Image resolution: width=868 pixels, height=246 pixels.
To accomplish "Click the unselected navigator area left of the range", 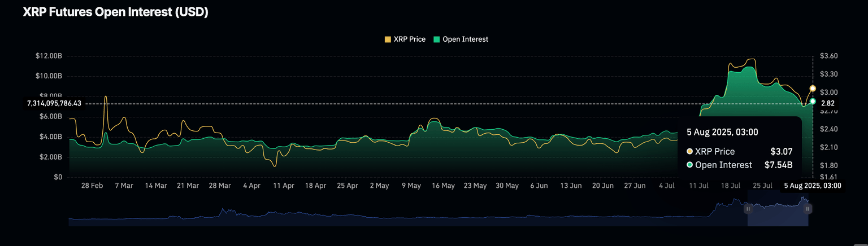I will [396, 217].
